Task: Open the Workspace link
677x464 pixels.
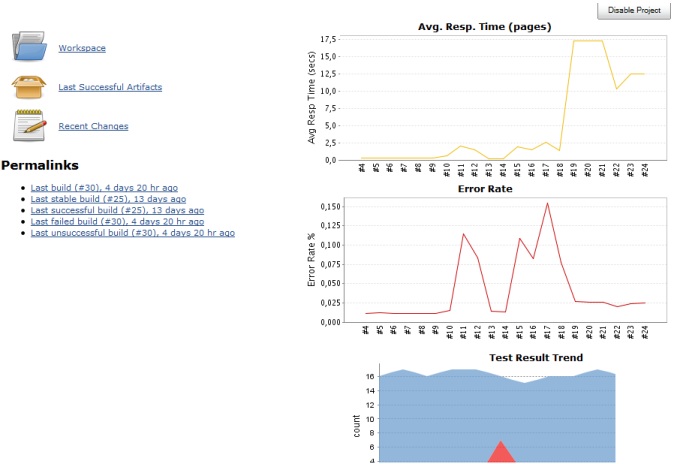Action: (x=82, y=48)
